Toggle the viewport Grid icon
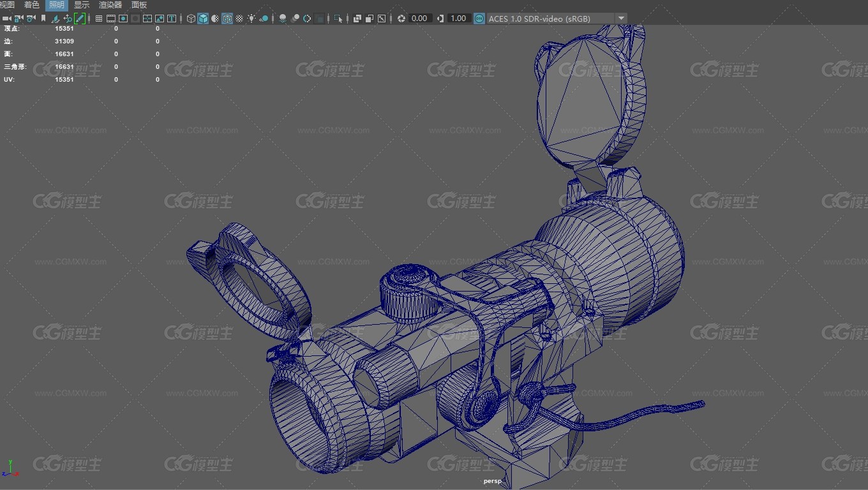The width and height of the screenshot is (868, 490). (x=99, y=19)
